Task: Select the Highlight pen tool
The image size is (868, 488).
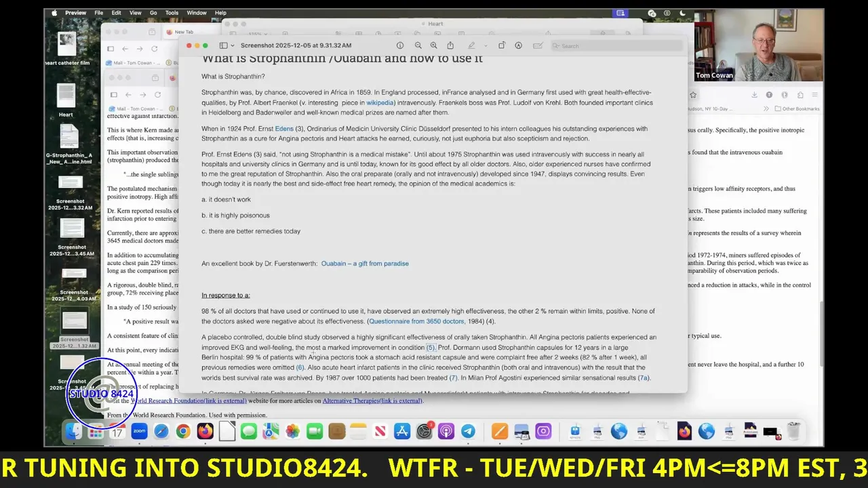Action: pos(471,45)
